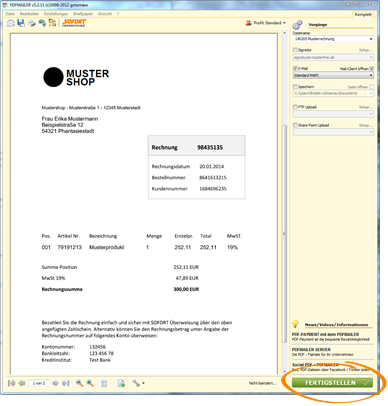388x406 pixels.
Task: Click the page number field 1 von 2
Action: tap(39, 383)
